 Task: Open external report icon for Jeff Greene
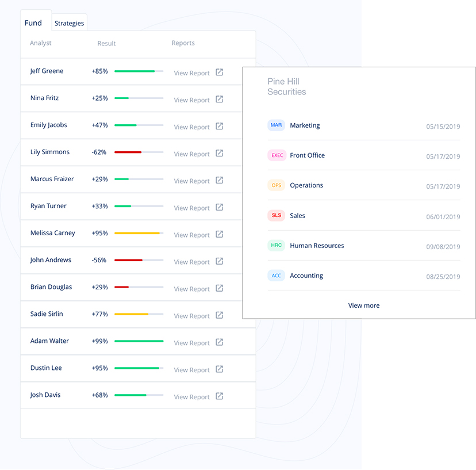coord(219,72)
